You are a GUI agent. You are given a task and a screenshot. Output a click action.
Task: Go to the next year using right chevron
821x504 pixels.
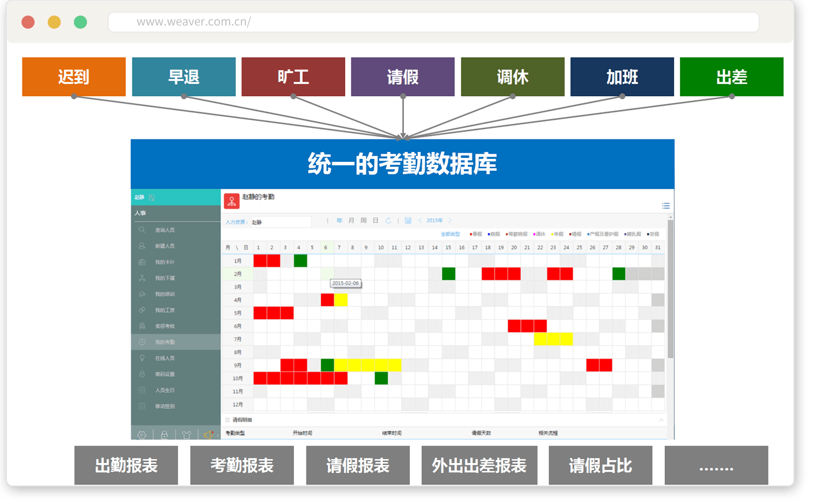450,221
